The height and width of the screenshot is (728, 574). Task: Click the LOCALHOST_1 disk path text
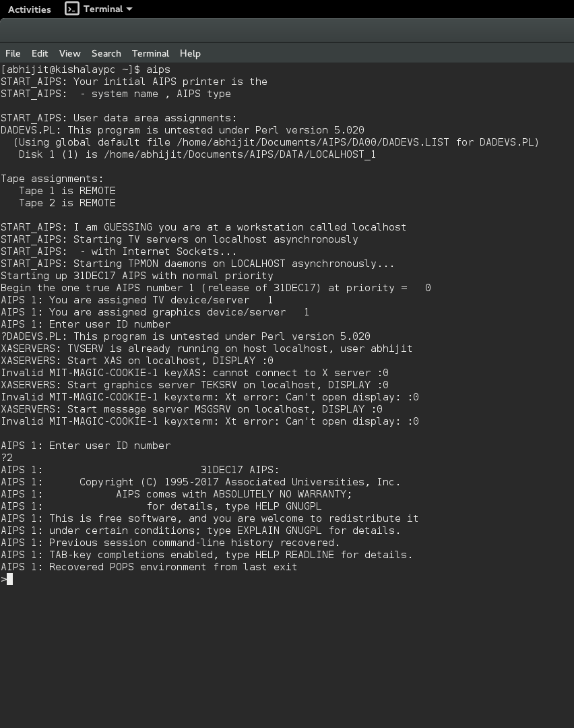[x=240, y=154]
